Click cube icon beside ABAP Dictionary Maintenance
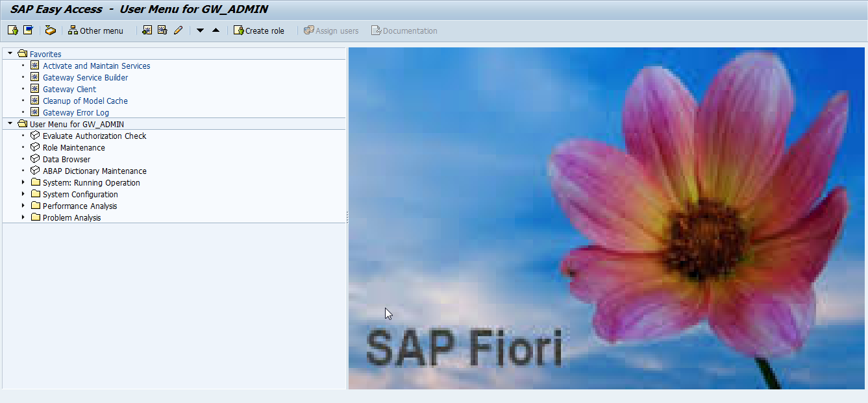The image size is (868, 403). point(35,171)
